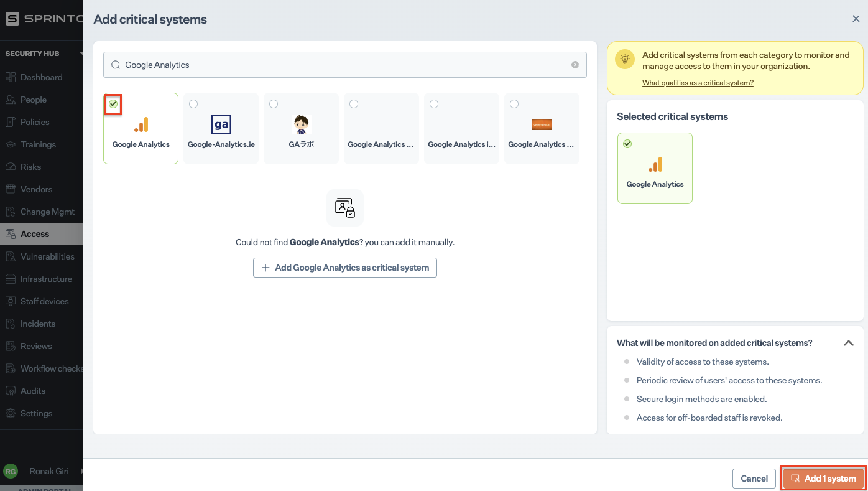Click the Change Mgmt sidebar icon
The image size is (868, 491).
[10, 212]
